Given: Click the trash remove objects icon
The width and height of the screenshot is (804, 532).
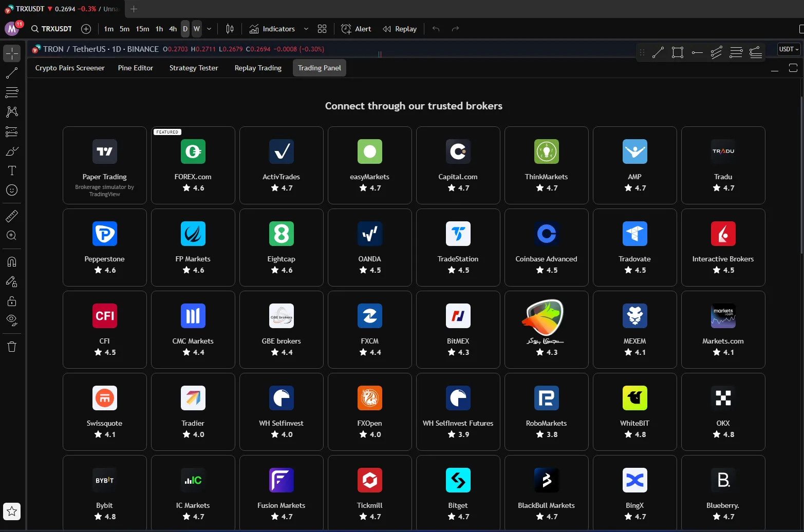Looking at the screenshot, I should tap(12, 347).
